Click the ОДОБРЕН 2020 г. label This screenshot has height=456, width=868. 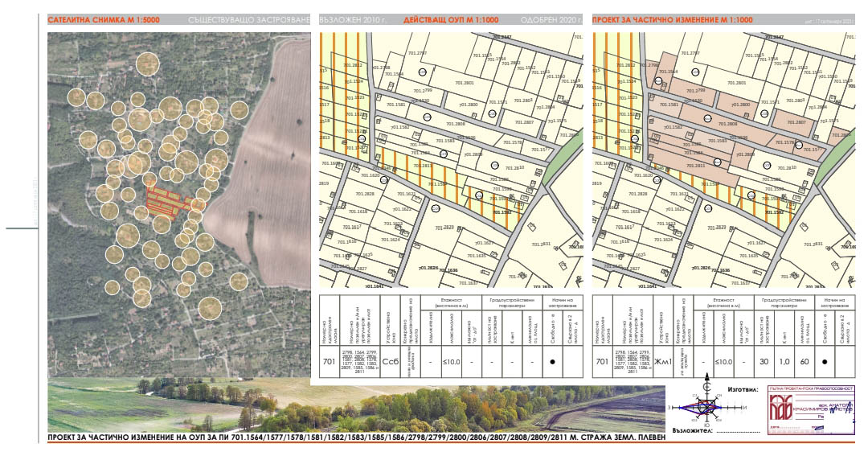(551, 20)
